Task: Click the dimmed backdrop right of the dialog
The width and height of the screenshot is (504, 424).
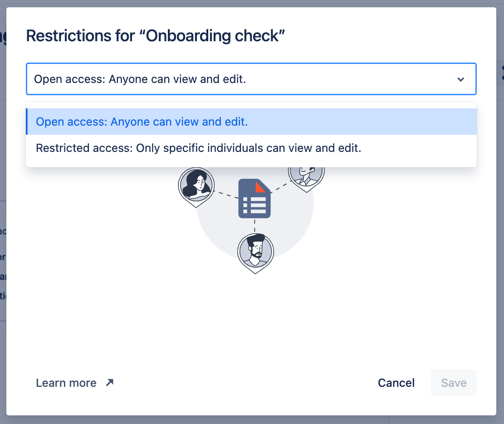Action: (500, 227)
